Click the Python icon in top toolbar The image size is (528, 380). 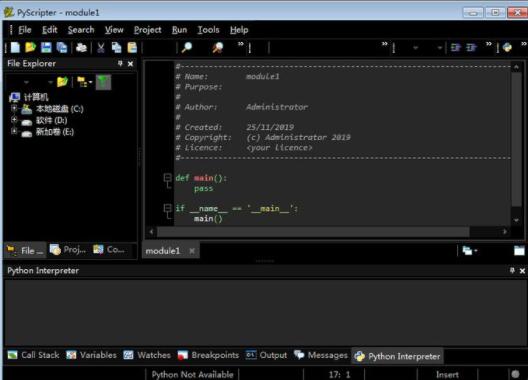click(507, 48)
